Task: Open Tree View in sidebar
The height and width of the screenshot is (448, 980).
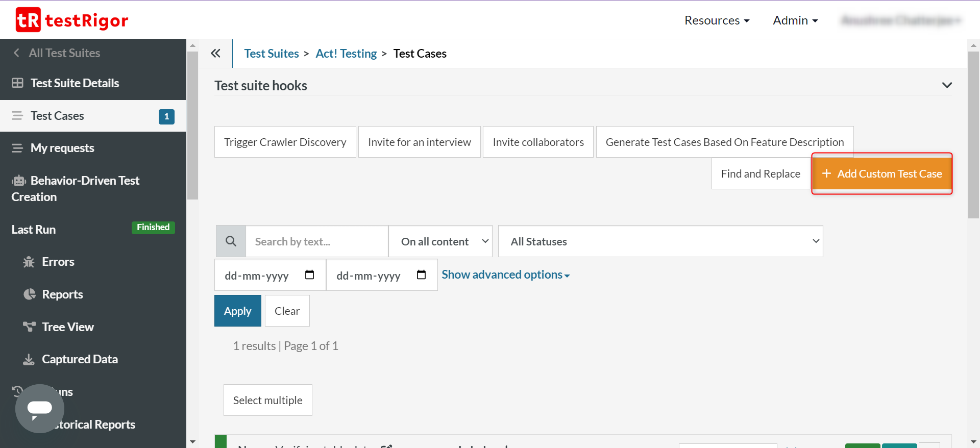Action: pos(67,327)
